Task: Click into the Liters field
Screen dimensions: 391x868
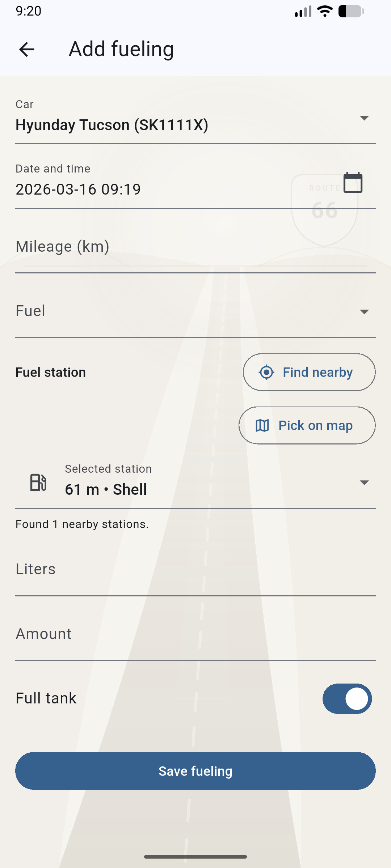Action: click(195, 570)
